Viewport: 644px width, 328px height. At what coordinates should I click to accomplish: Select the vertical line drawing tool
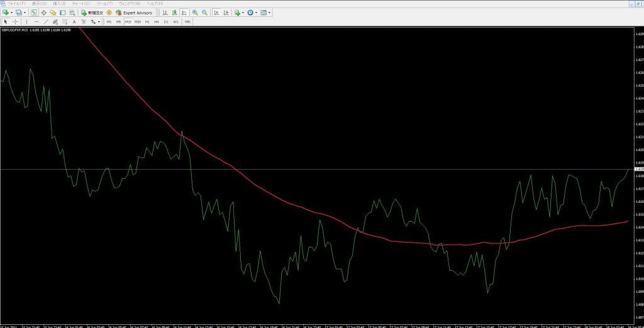26,21
